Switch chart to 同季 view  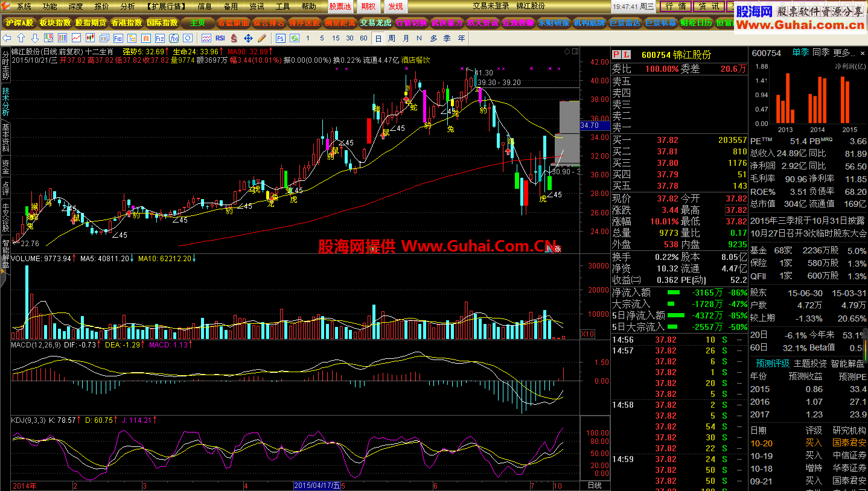click(x=821, y=53)
